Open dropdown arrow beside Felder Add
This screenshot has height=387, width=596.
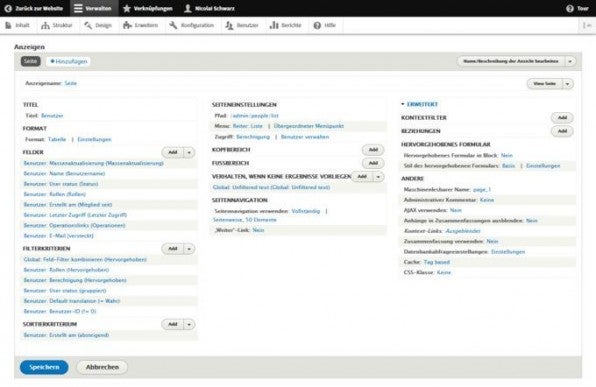point(189,153)
